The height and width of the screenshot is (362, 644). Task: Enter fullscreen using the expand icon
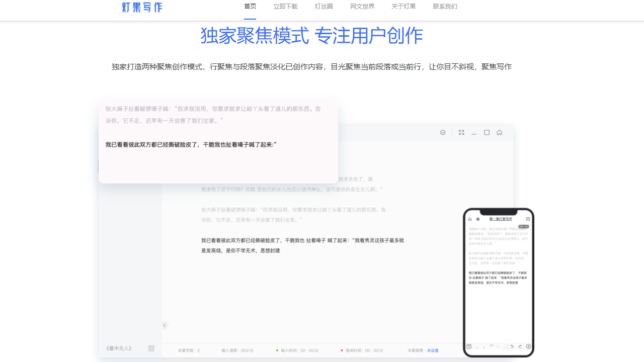pyautogui.click(x=461, y=132)
